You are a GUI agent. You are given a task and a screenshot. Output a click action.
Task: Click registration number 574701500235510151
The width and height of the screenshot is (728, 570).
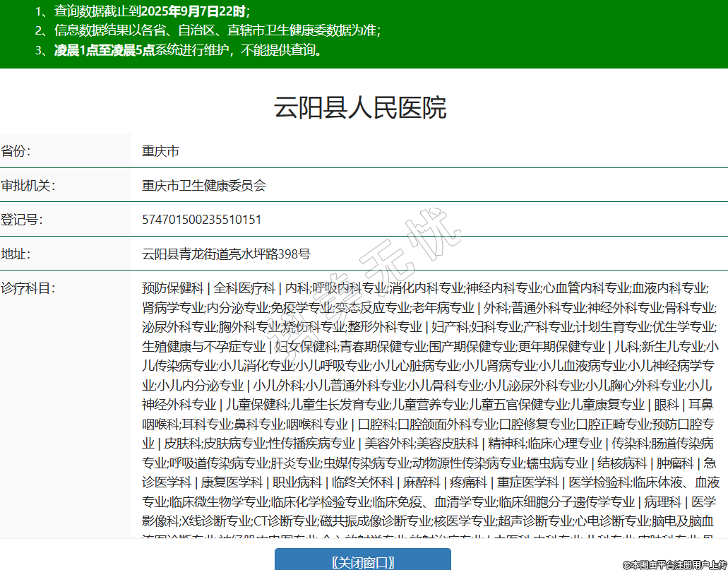[202, 220]
